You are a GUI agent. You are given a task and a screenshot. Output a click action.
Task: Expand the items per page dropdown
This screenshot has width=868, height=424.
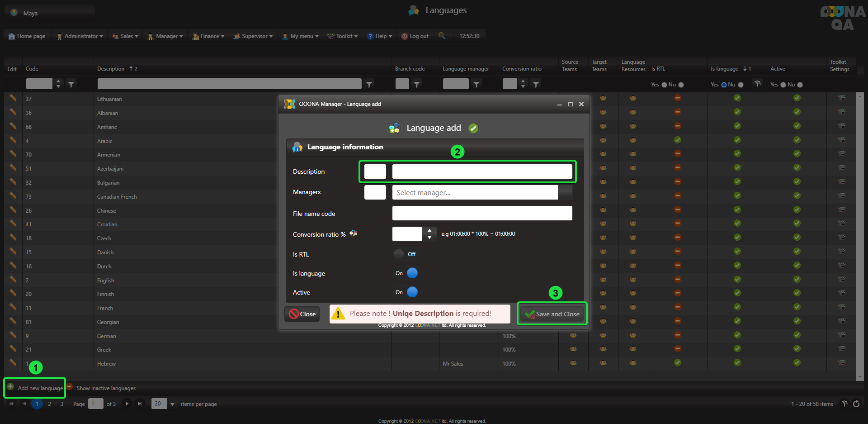172,404
